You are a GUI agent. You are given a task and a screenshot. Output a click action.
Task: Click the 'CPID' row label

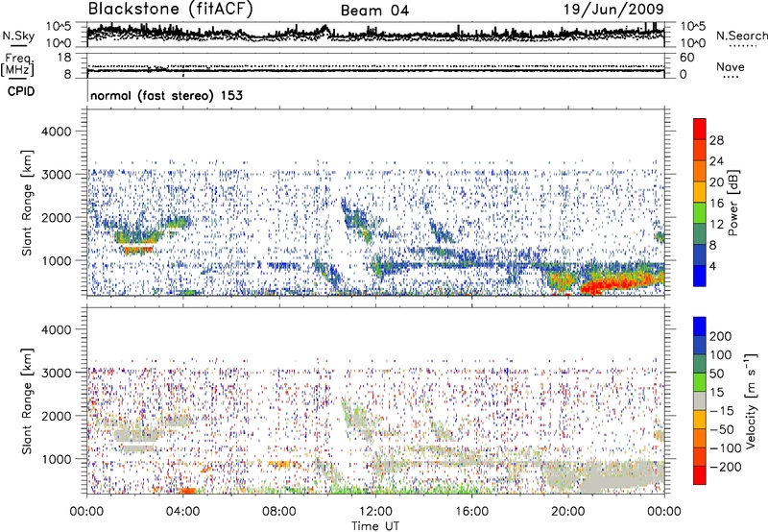(x=21, y=91)
